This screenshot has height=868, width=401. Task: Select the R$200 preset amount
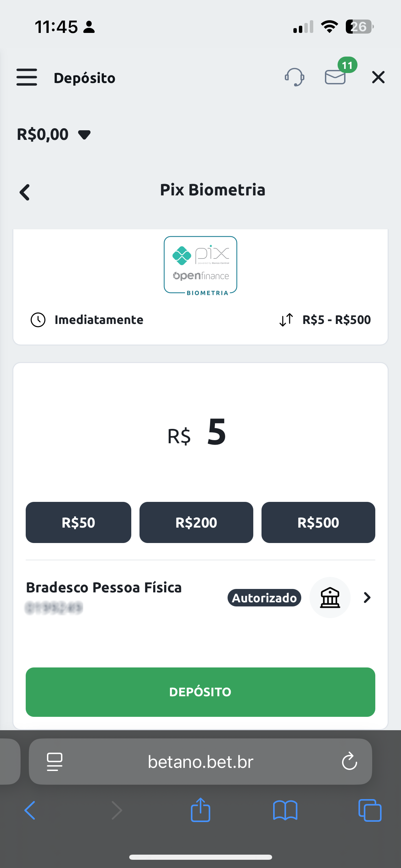pyautogui.click(x=196, y=522)
